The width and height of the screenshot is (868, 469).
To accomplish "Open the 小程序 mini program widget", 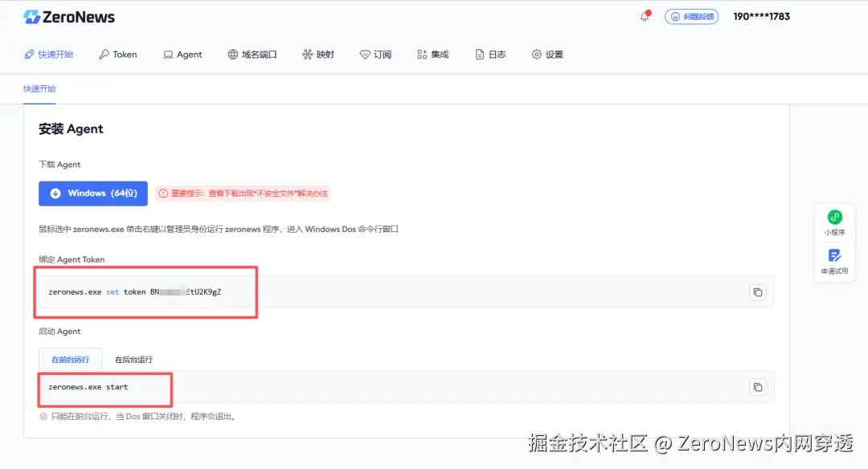I will click(835, 223).
